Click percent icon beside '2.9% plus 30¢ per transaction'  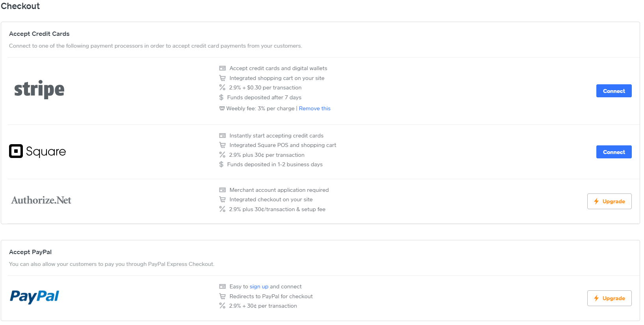coord(223,155)
